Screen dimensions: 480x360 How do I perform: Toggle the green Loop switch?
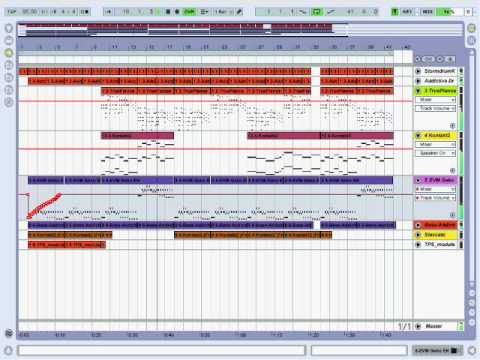pyautogui.click(x=316, y=12)
